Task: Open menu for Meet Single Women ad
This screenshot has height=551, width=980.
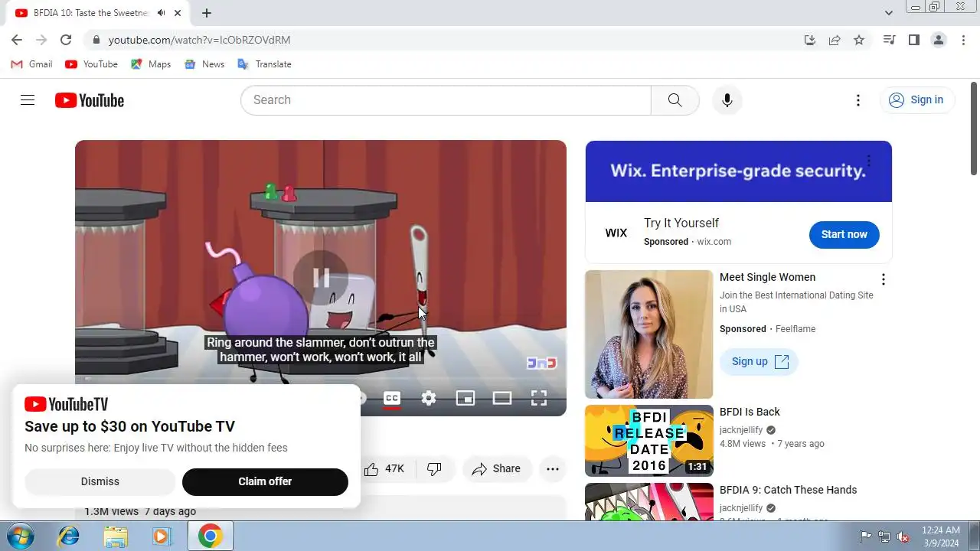Action: click(x=883, y=279)
